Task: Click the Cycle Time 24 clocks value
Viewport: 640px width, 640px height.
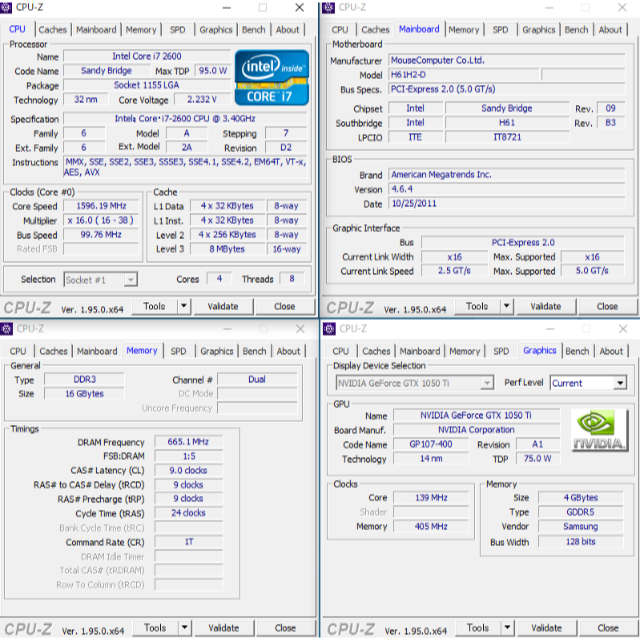Action: (x=188, y=513)
